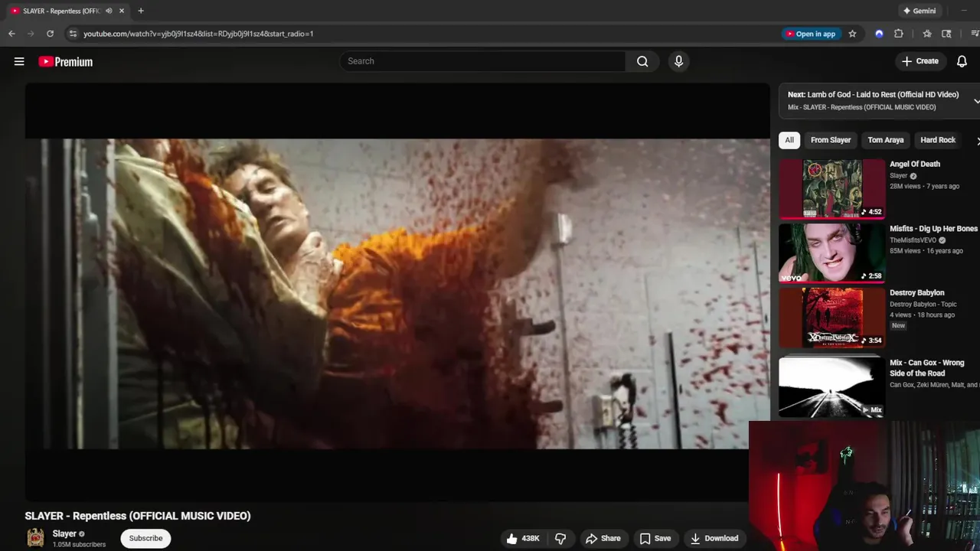Open Destroy Babylon video thumbnail
This screenshot has width=980, height=551.
tap(832, 318)
